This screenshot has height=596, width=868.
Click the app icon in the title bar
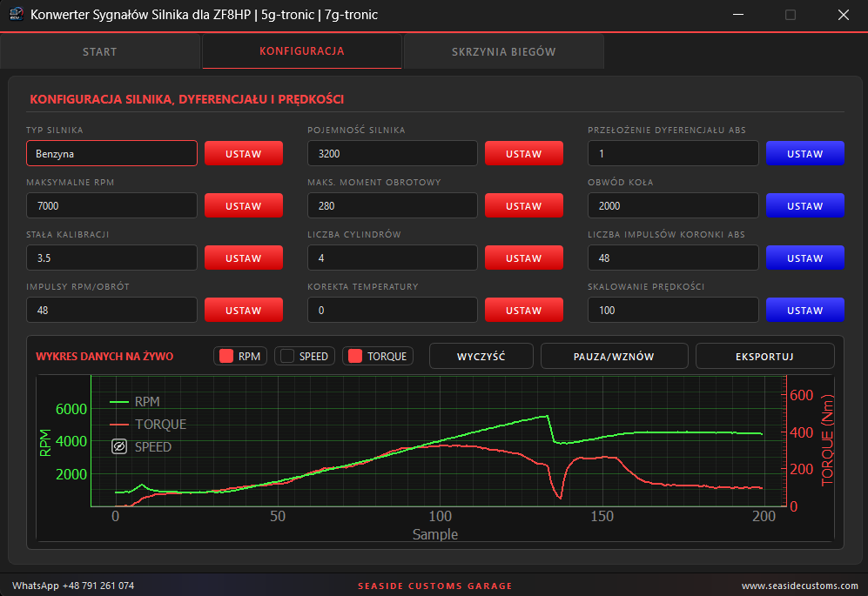tap(17, 15)
